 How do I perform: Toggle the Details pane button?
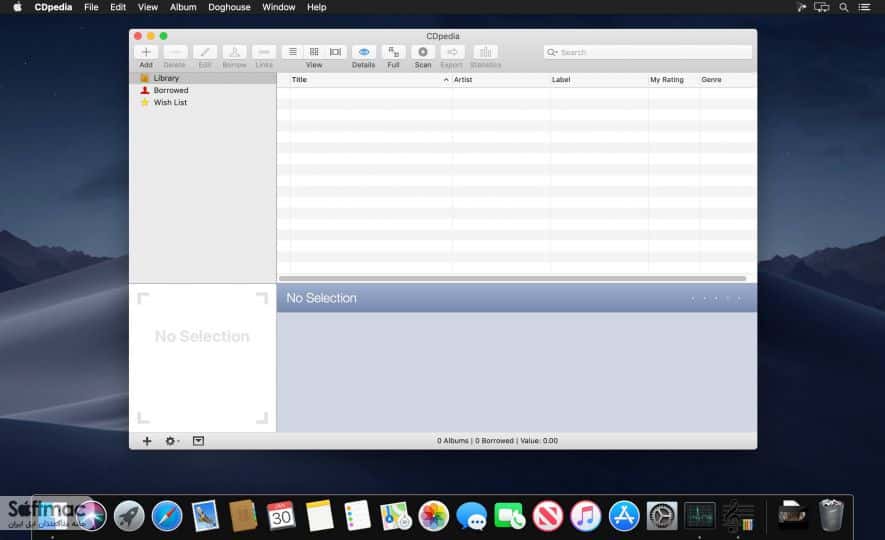363,52
